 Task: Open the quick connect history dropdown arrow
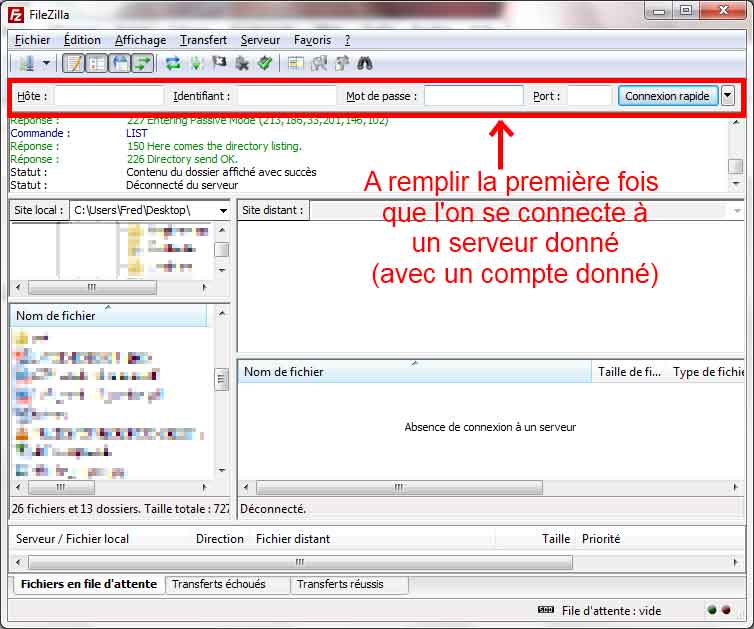click(x=728, y=96)
